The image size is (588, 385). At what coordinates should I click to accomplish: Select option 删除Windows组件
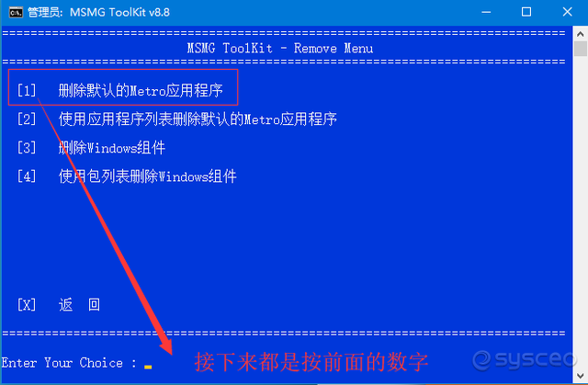(91, 148)
